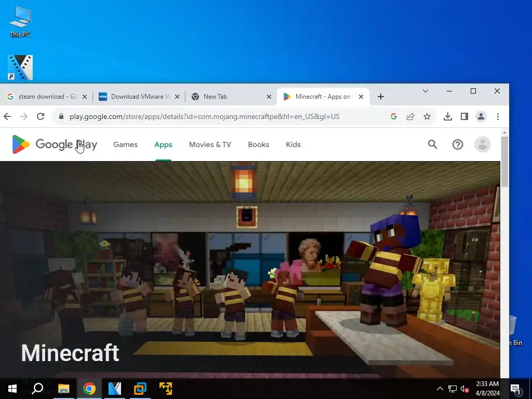Select the Minecraft Apps tab
The height and width of the screenshot is (399, 532).
tap(323, 97)
